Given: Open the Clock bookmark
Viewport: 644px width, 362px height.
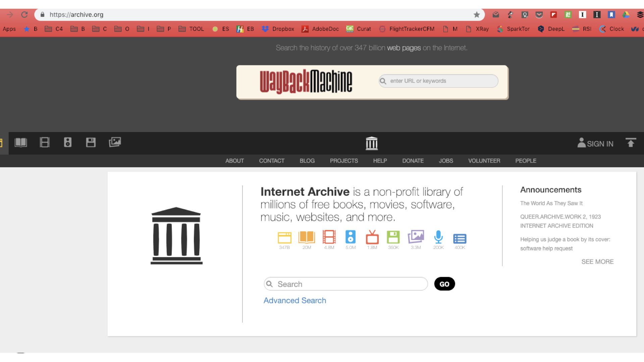Looking at the screenshot, I should tap(611, 29).
